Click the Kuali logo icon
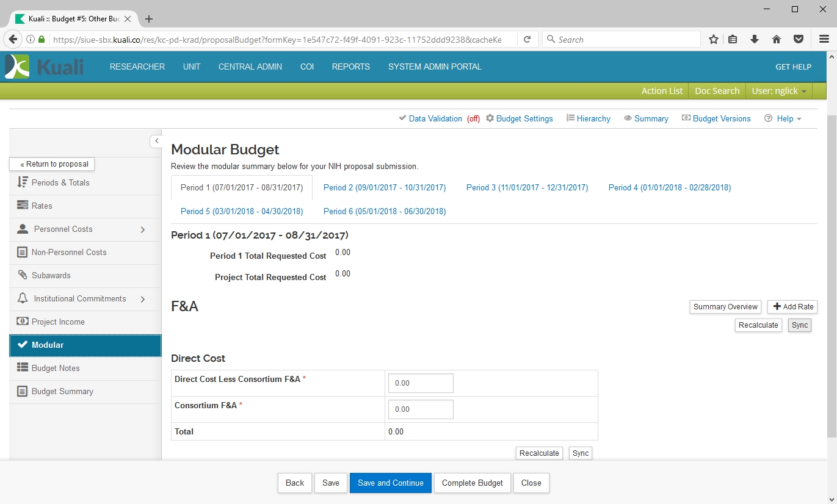The width and height of the screenshot is (837, 504). [x=17, y=67]
